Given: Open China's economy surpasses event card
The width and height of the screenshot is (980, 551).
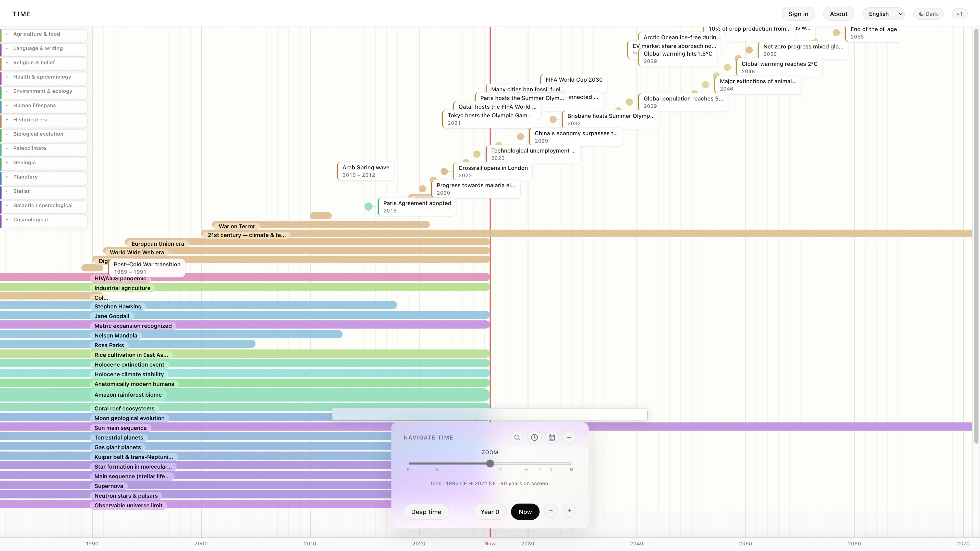Looking at the screenshot, I should click(576, 137).
